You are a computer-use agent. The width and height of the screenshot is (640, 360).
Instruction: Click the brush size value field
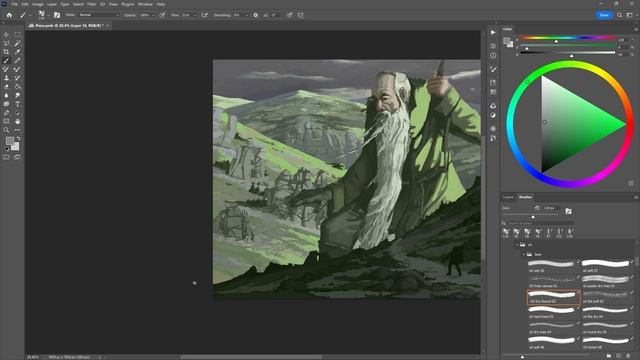pyautogui.click(x=551, y=208)
